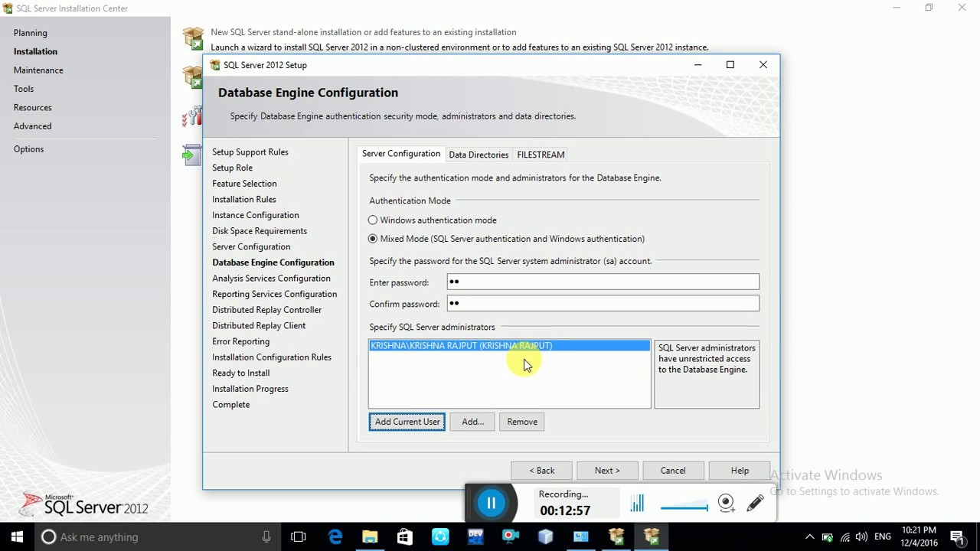Open the FILESTREAM tab
980x551 pixels.
(x=541, y=155)
